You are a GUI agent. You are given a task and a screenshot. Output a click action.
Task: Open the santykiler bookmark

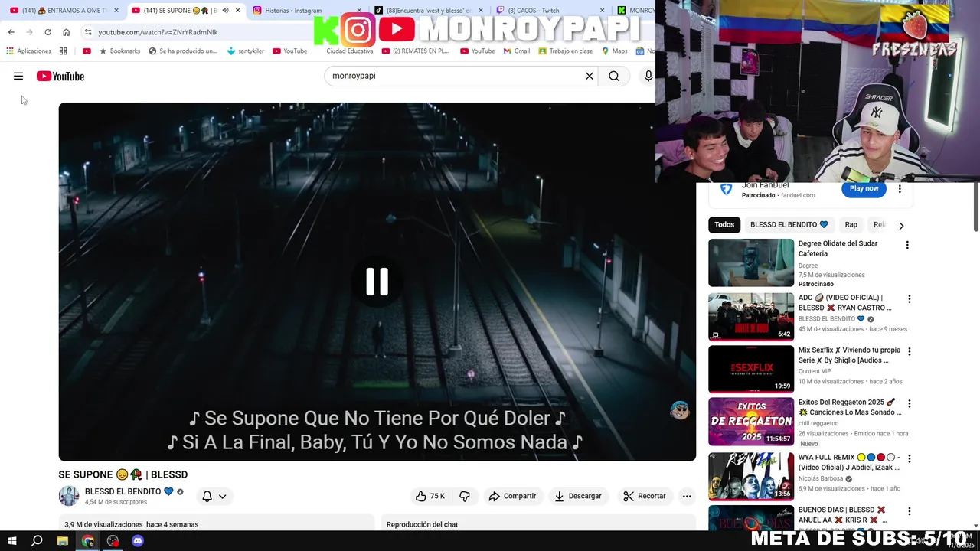coord(246,51)
